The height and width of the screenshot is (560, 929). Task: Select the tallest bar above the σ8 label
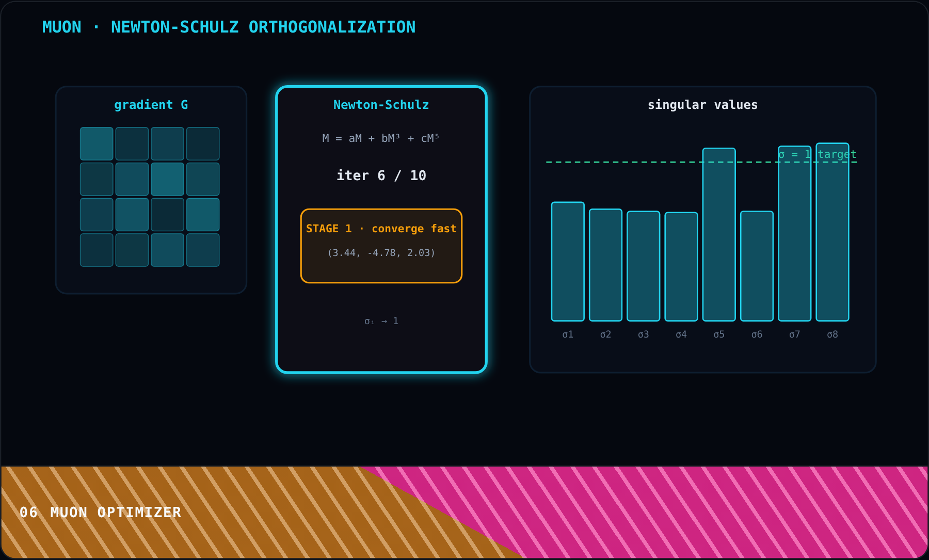pyautogui.click(x=832, y=232)
